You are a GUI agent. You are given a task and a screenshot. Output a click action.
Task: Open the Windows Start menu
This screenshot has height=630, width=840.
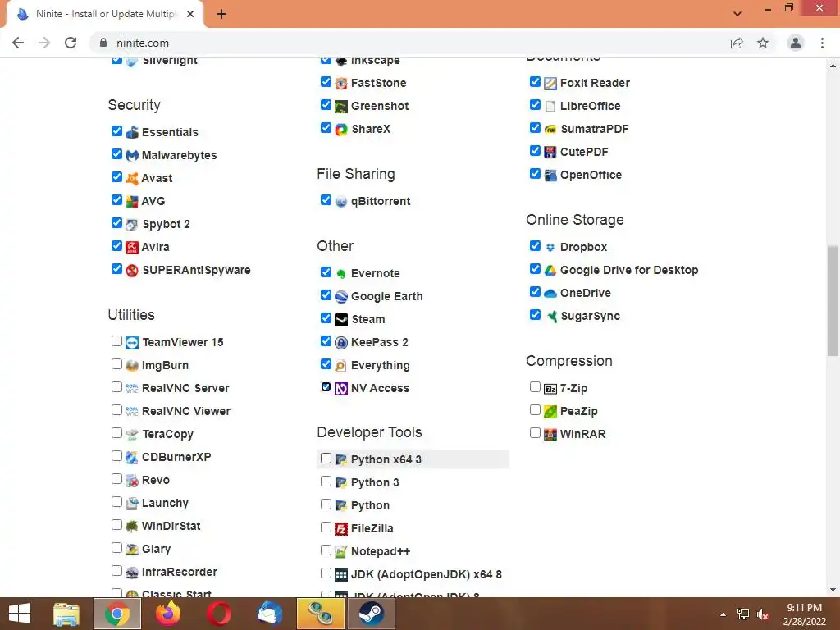20,614
